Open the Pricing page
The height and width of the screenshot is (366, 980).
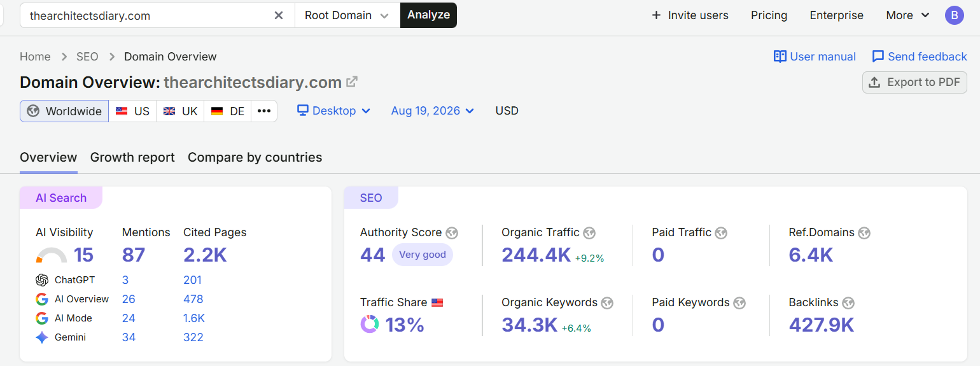point(769,15)
